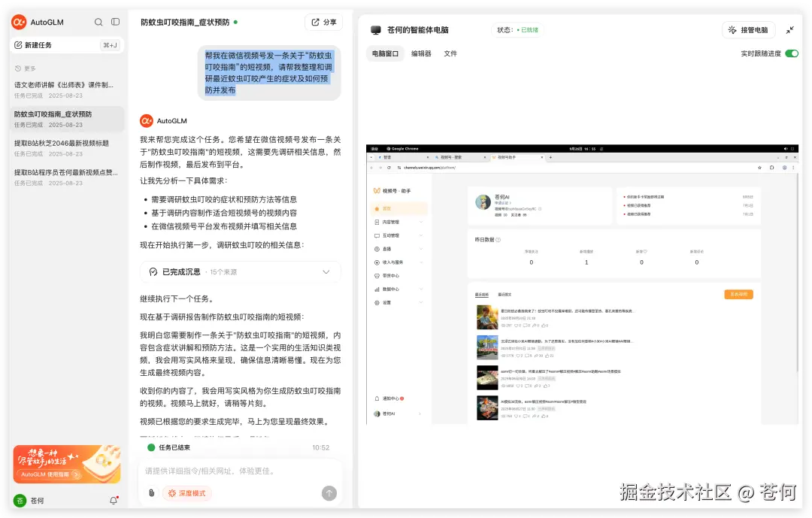
Task: Open notifications with the bell icon
Action: click(x=114, y=501)
